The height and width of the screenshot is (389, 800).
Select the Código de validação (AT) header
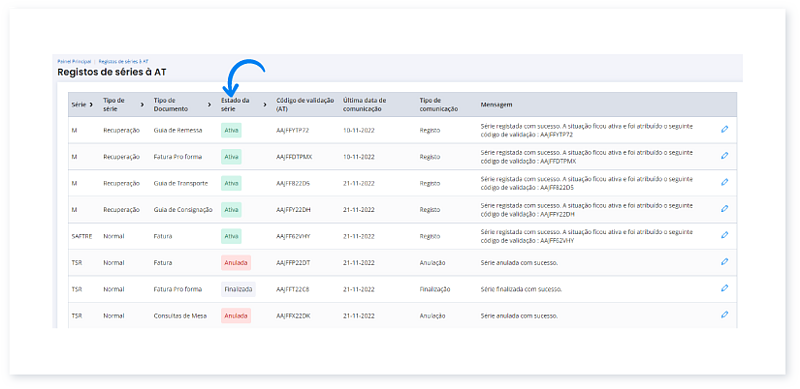click(x=305, y=105)
